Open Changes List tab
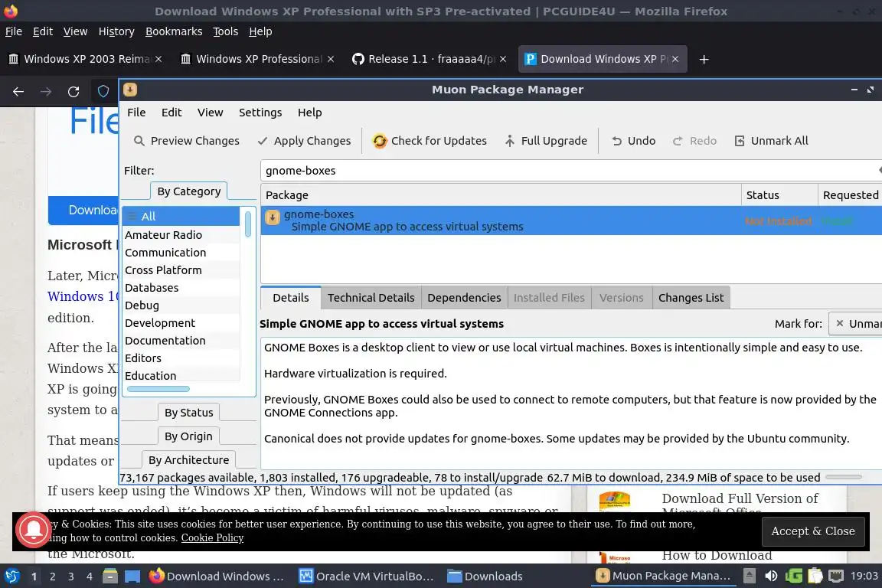The width and height of the screenshot is (882, 588). 691,298
